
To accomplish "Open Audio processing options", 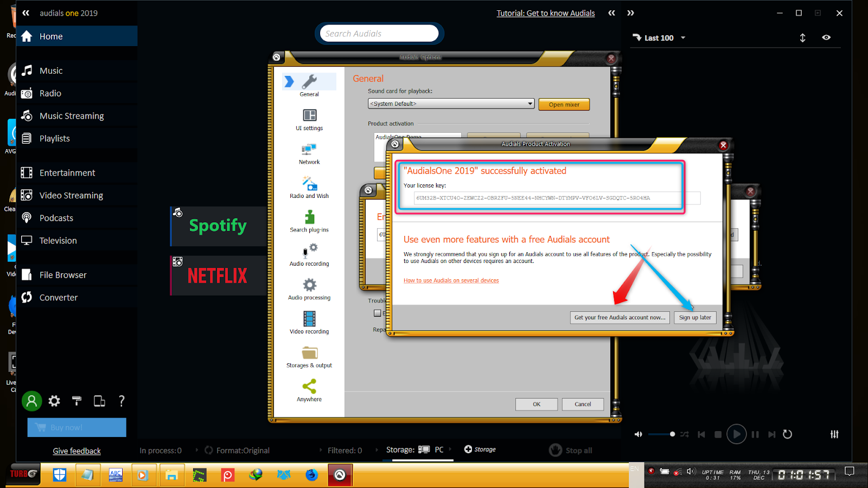I will click(x=309, y=290).
